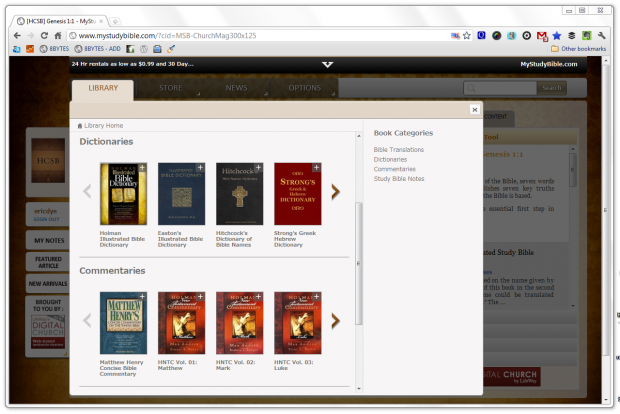Image resolution: width=620 pixels, height=414 pixels.
Task: Open the NEWS tab
Action: (x=236, y=88)
